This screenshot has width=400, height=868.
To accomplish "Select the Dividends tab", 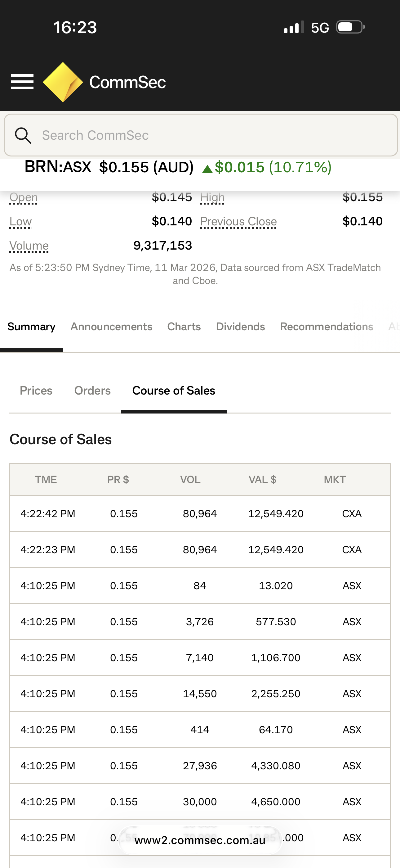I will [x=240, y=327].
